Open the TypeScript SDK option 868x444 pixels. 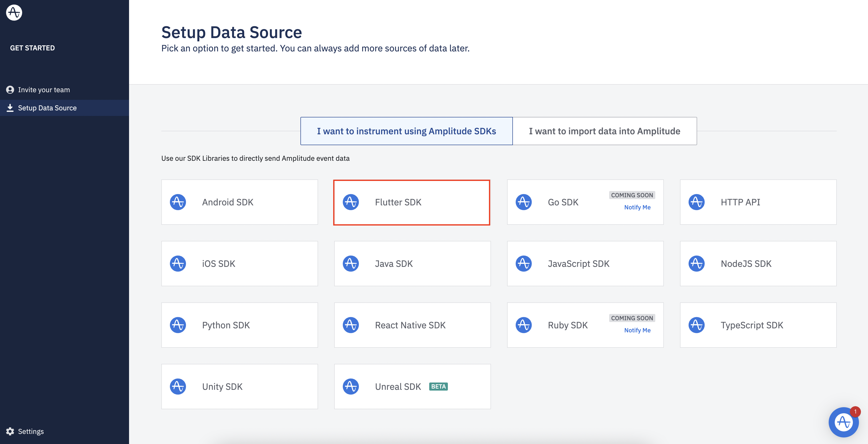(x=758, y=325)
